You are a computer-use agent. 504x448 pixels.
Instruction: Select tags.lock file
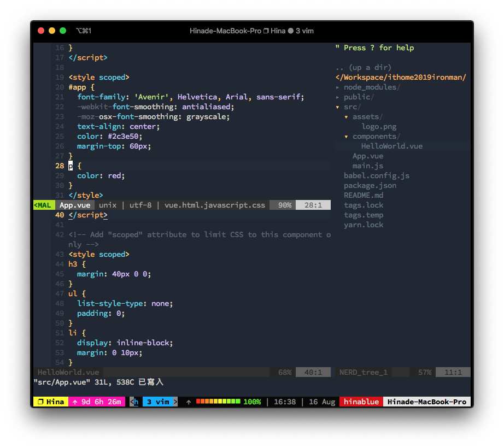coord(364,205)
